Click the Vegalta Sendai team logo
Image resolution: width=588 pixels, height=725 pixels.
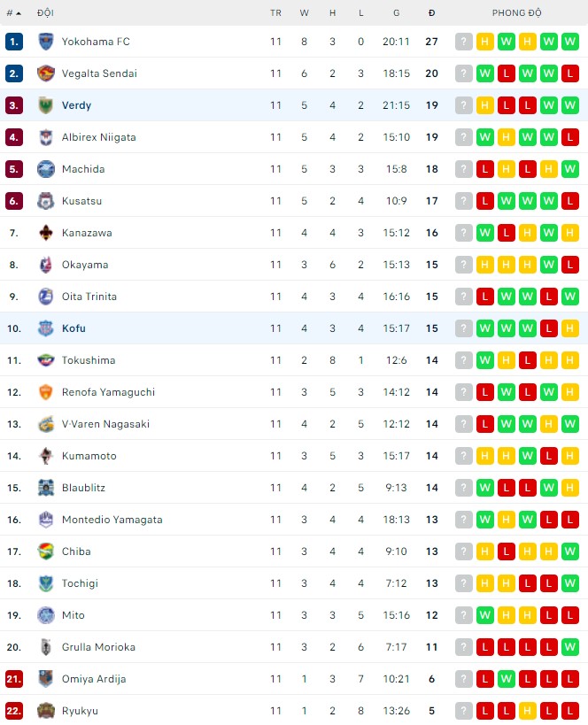46,73
